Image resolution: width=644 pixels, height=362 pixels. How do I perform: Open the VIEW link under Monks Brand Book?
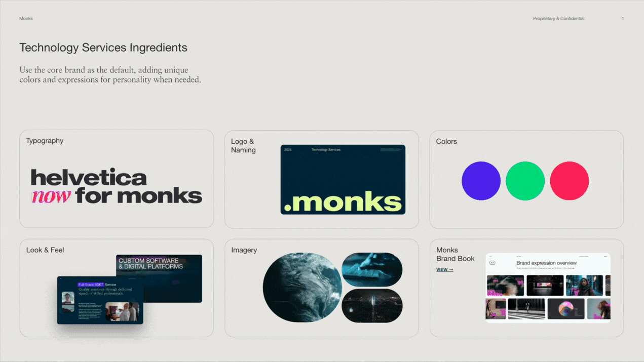coord(444,269)
